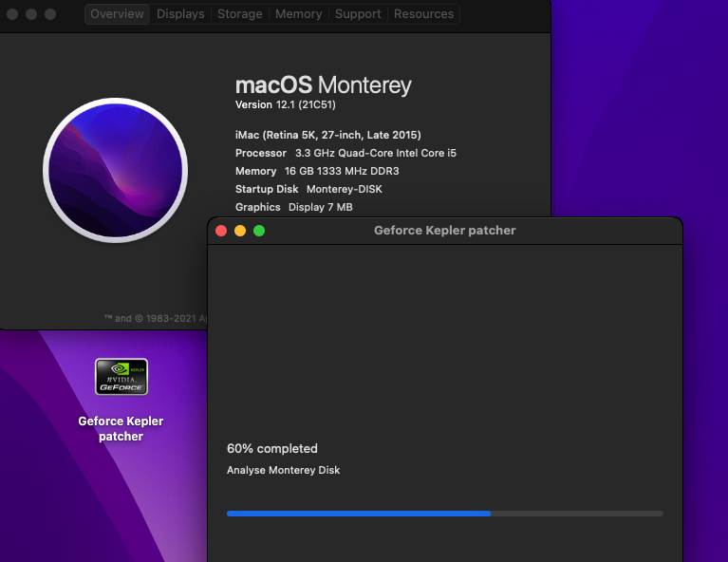Click the 'macOS Monterey' heading
This screenshot has width=728, height=562.
point(323,85)
